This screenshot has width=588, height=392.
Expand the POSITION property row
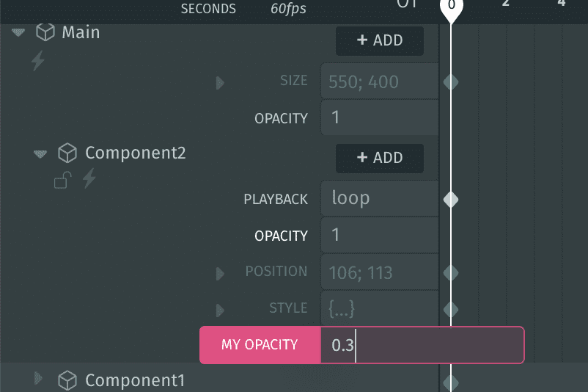click(x=220, y=273)
